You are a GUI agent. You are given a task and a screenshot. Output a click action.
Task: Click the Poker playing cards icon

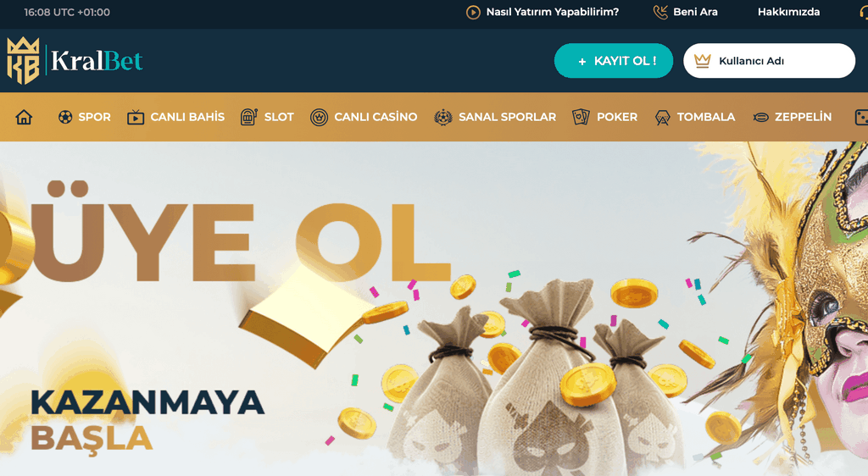[x=581, y=117]
